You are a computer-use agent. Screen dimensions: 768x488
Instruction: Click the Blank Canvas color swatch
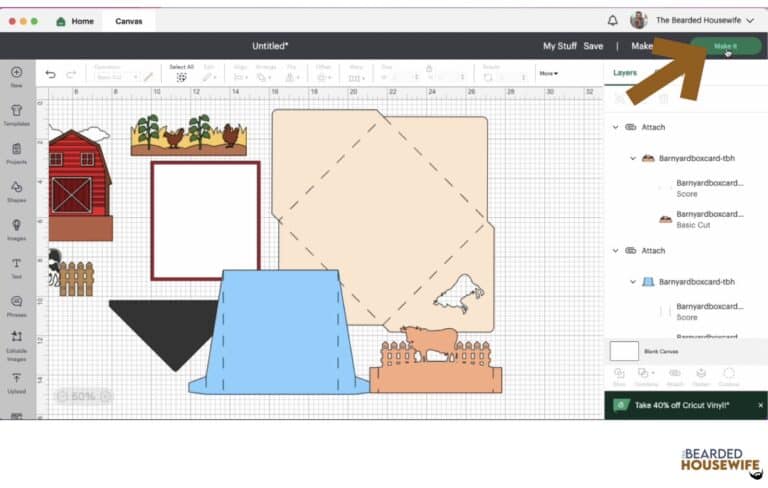point(624,351)
